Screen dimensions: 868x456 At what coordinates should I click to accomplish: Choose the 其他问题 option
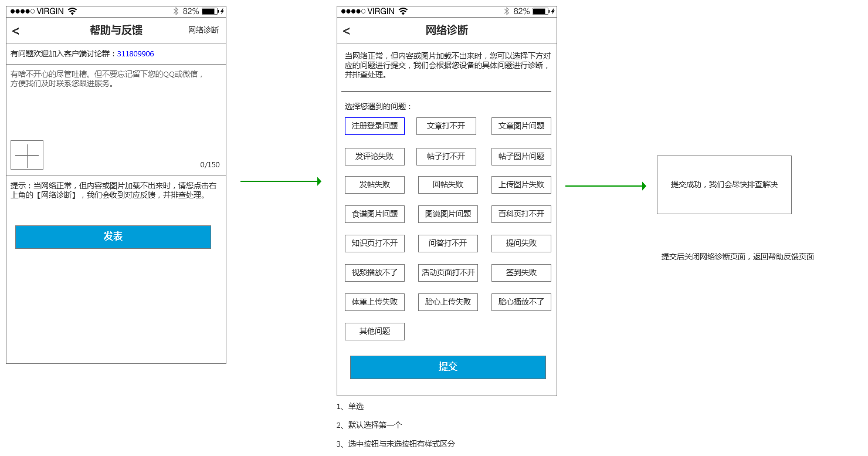point(375,332)
